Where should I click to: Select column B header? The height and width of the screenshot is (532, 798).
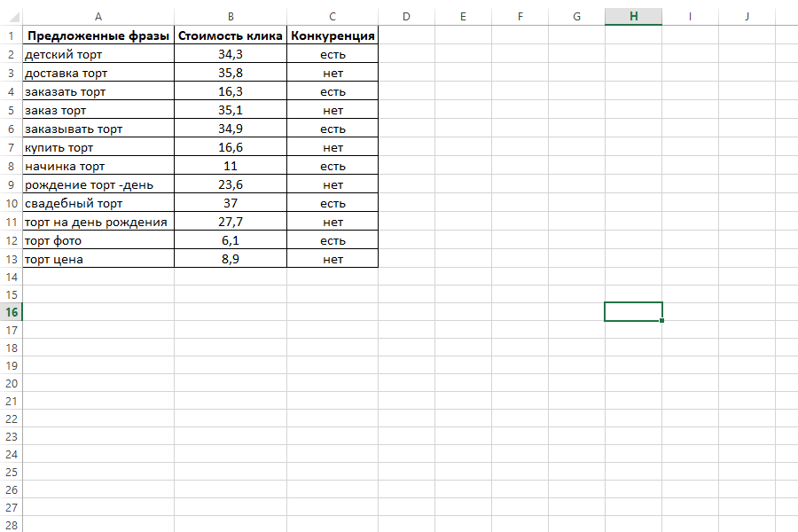click(231, 17)
